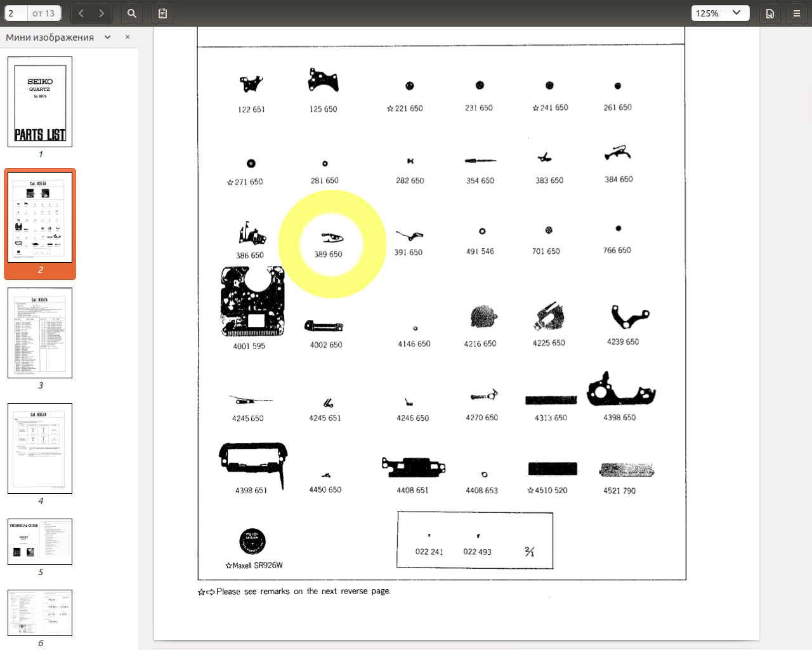Screen dimensions: 812x650
Task: Open page 3 thumbnail
Action: coord(40,333)
